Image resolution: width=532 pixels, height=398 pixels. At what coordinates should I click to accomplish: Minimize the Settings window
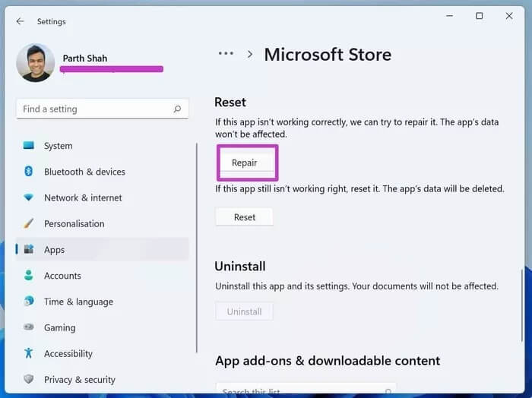point(450,16)
